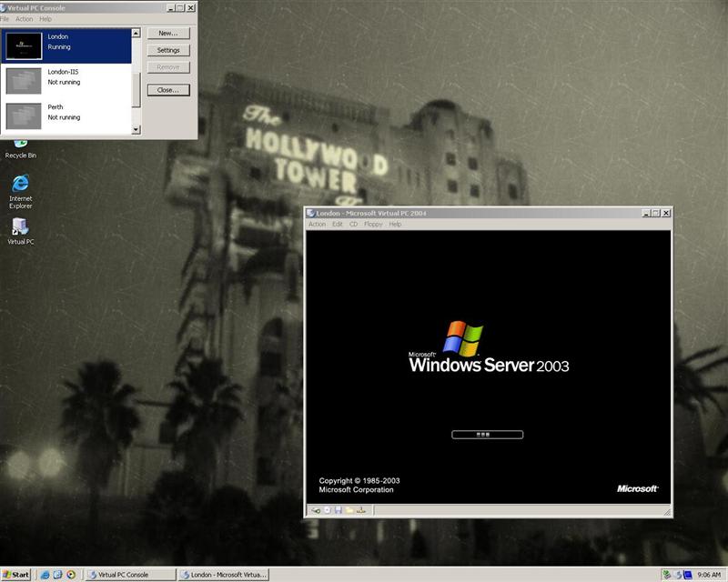
Task: Click the network adapter icon in VM status bar
Action: click(x=360, y=510)
